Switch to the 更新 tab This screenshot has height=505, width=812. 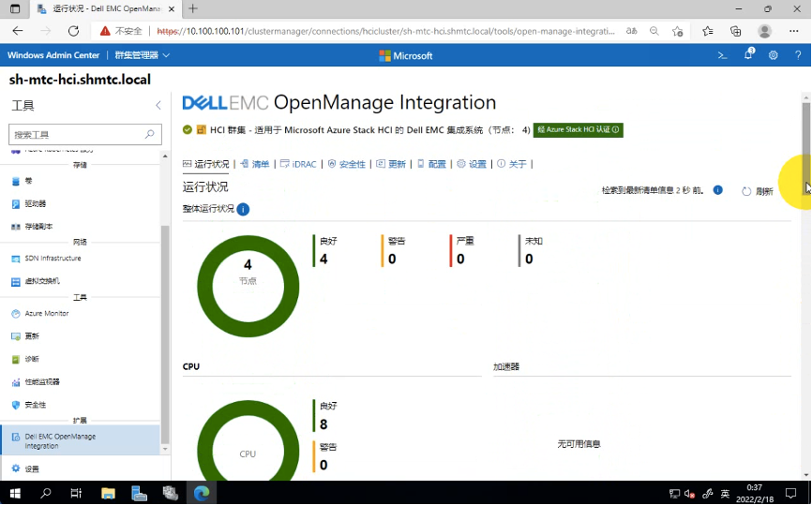[x=391, y=164]
